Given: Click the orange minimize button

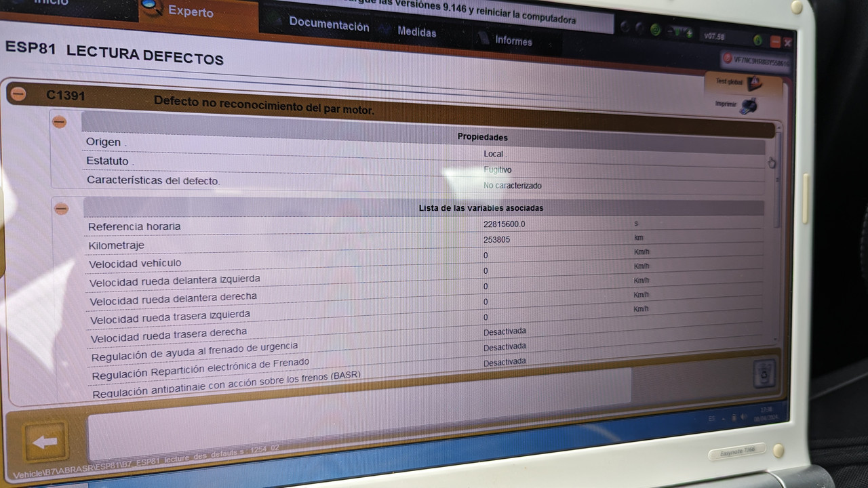Looking at the screenshot, I should click(x=775, y=42).
